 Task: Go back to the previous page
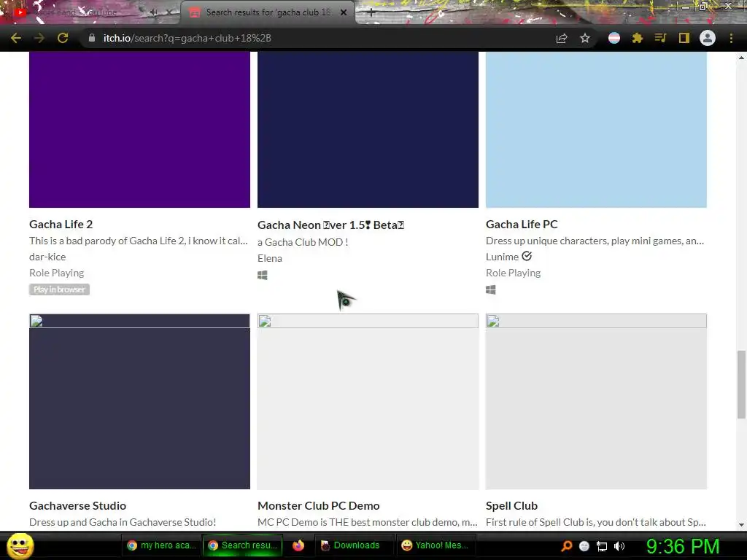click(x=16, y=38)
